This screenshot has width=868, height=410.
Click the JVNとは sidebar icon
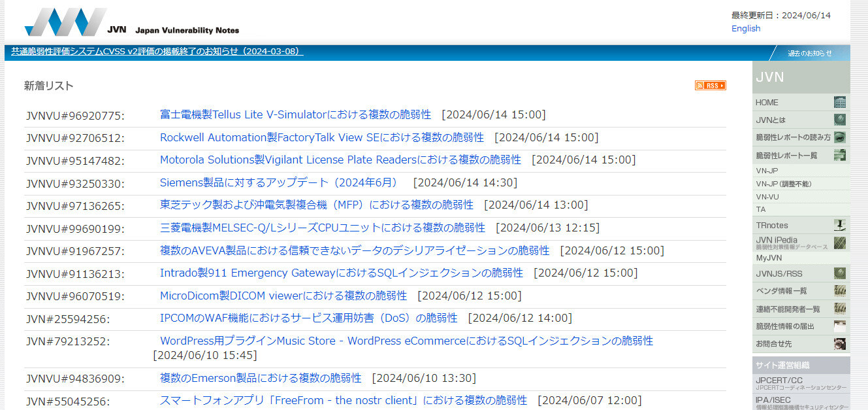(840, 120)
